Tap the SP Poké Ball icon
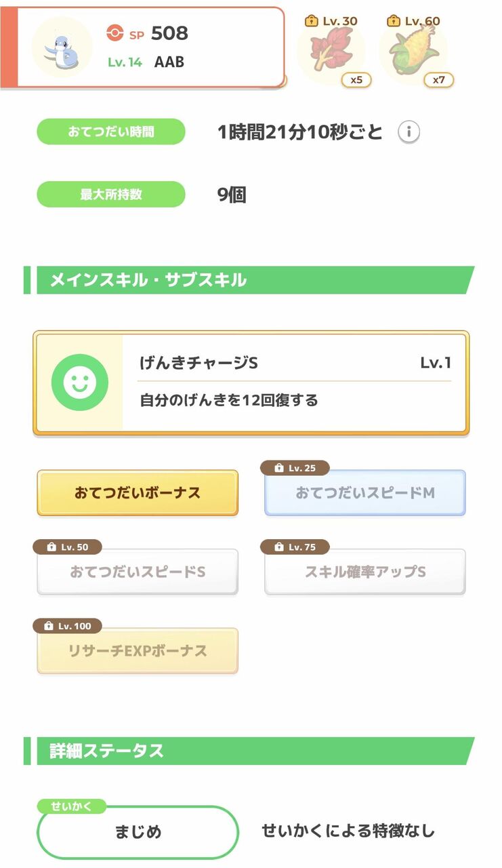The width and height of the screenshot is (502, 868). (x=115, y=33)
